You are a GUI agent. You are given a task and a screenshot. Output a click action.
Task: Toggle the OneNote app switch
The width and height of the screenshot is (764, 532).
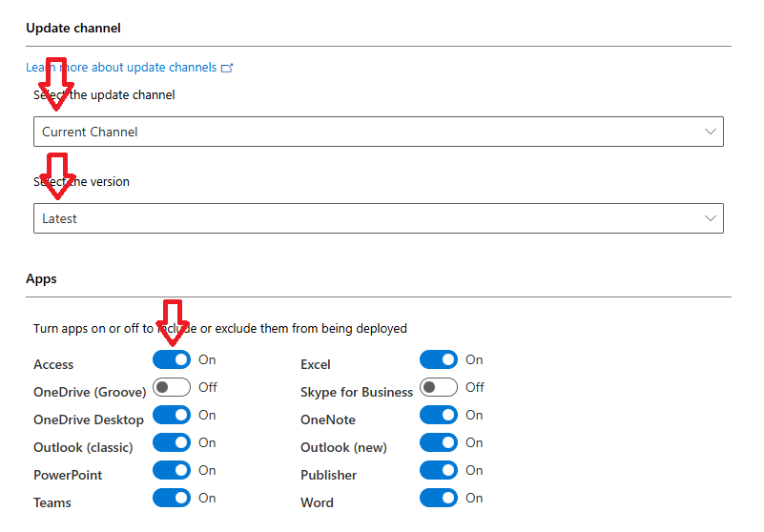point(439,416)
